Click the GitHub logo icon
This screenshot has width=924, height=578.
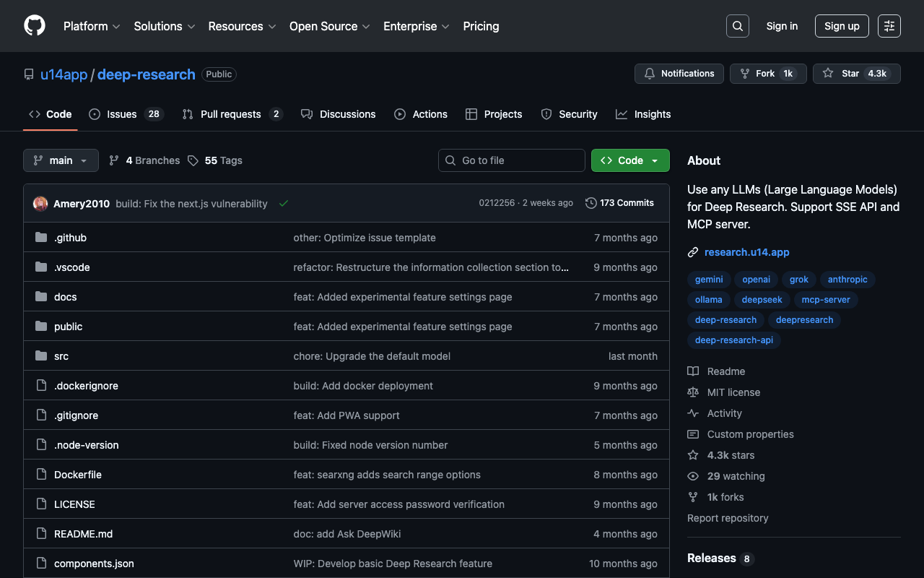pyautogui.click(x=35, y=26)
